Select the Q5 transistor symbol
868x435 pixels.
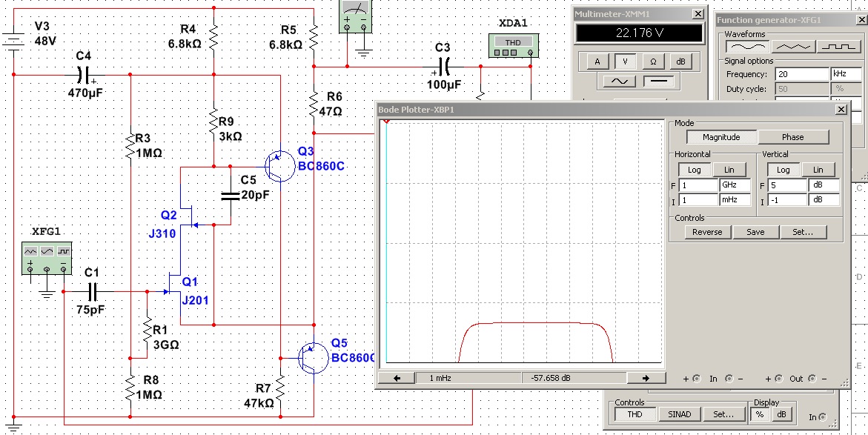pyautogui.click(x=314, y=357)
